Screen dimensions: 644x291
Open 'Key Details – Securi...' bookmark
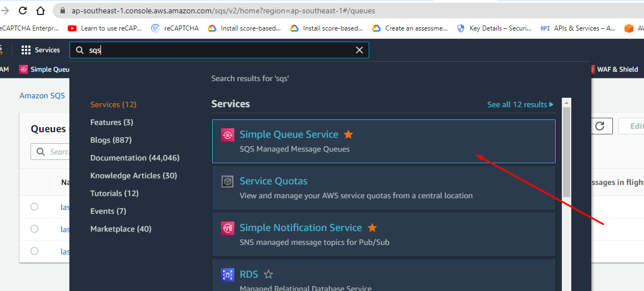tap(495, 28)
